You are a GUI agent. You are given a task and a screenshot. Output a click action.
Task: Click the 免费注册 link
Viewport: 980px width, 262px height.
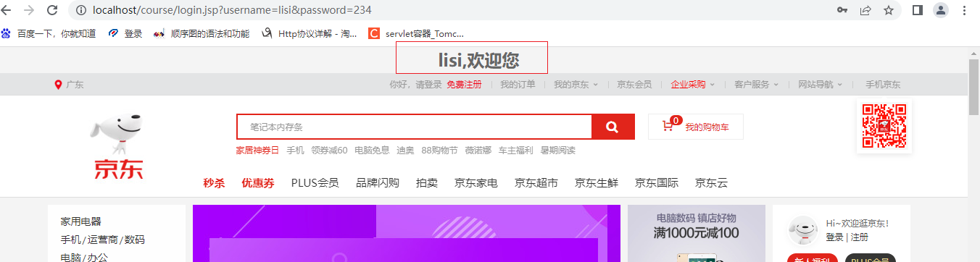tap(464, 85)
